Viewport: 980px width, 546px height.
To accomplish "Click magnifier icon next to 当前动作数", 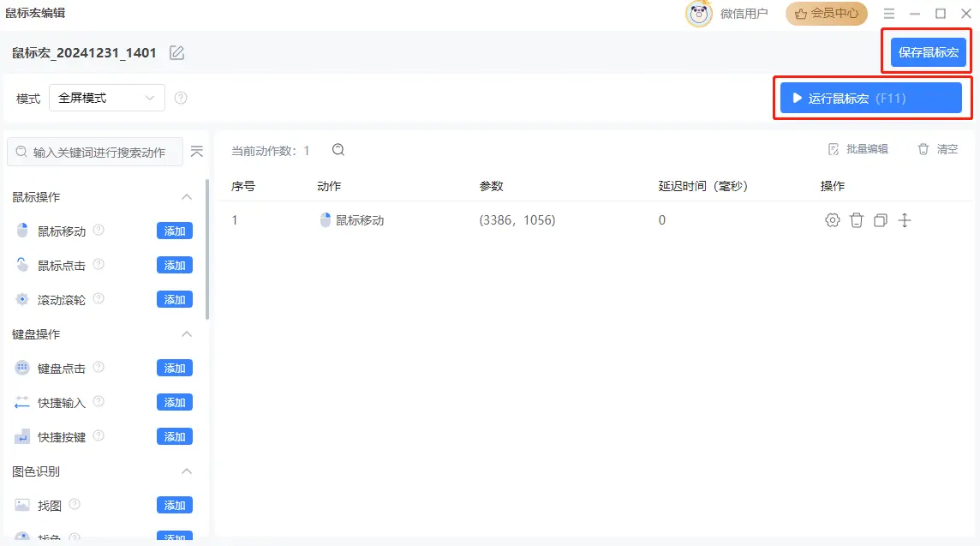I will [338, 149].
